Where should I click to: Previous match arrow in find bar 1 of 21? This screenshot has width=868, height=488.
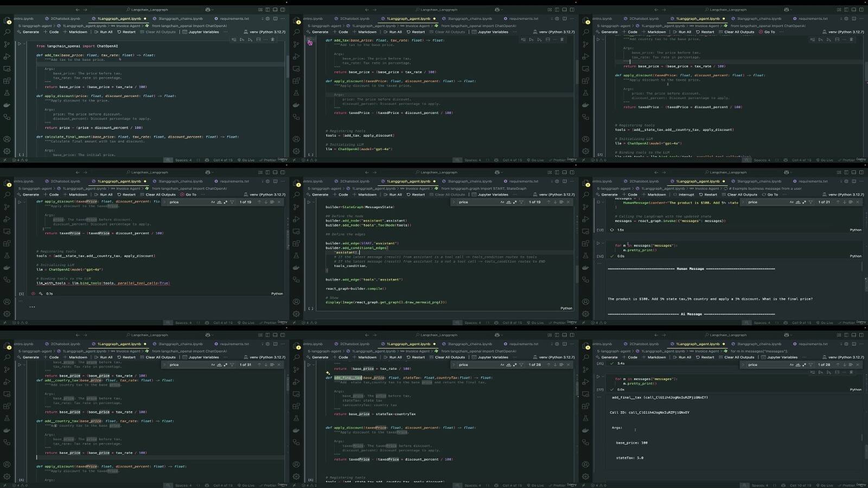(838, 202)
